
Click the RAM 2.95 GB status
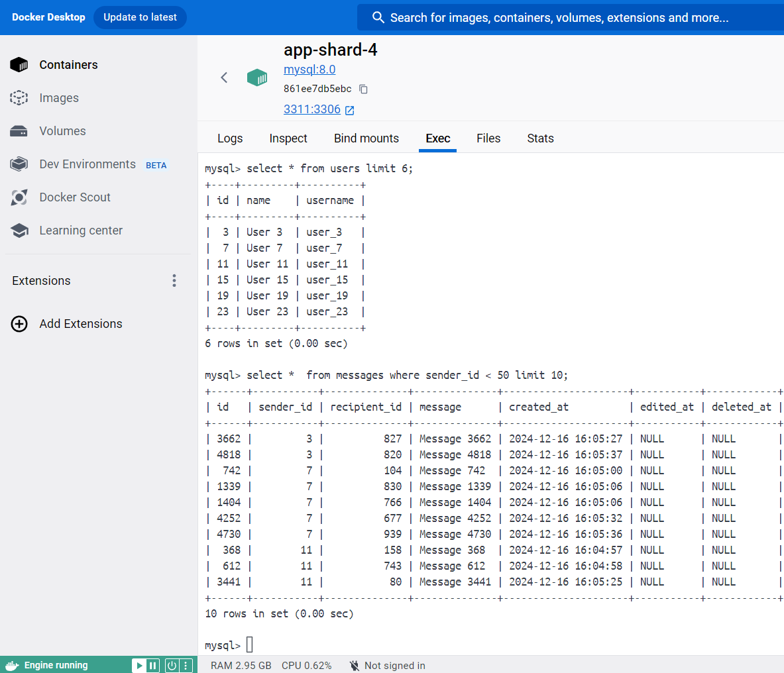(241, 666)
